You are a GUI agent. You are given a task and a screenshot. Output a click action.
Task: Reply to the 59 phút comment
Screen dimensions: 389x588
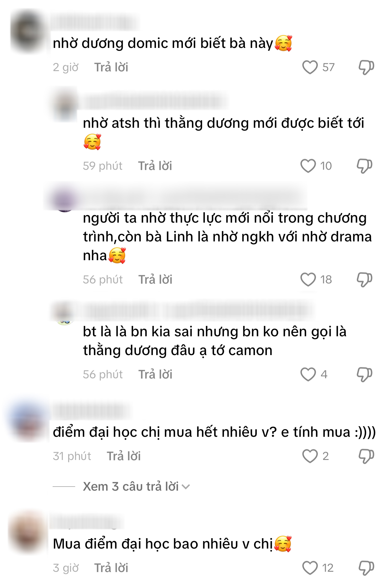[155, 166]
